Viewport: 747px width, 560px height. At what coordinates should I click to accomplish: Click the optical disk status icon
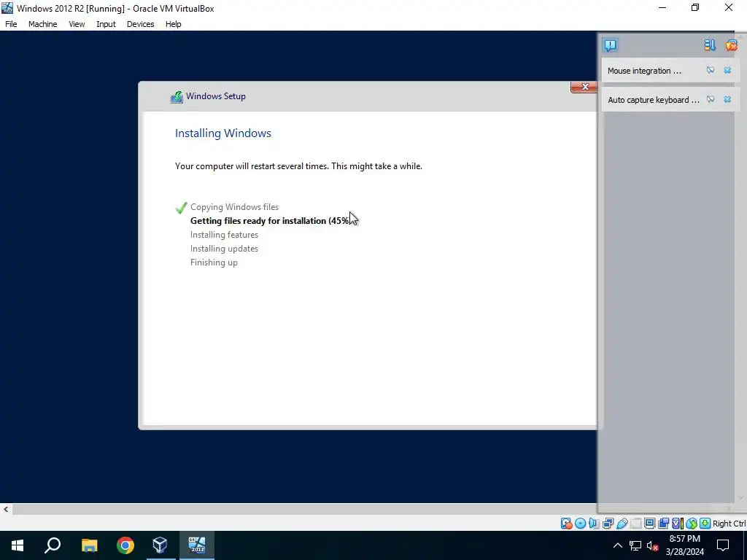(x=580, y=524)
